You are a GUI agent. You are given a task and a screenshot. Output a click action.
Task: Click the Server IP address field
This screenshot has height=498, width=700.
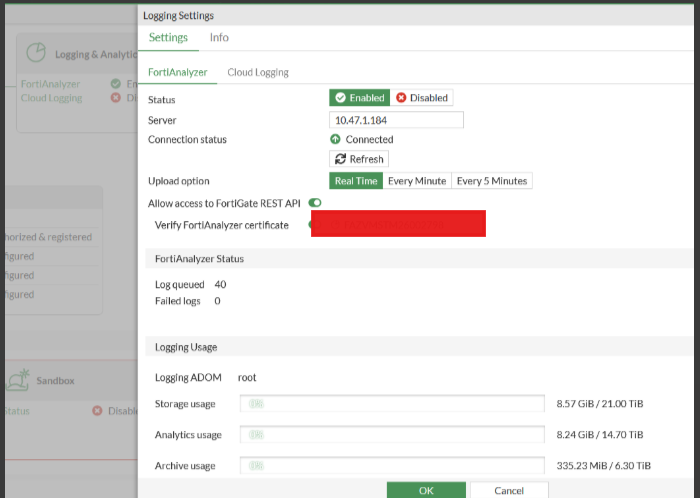396,120
